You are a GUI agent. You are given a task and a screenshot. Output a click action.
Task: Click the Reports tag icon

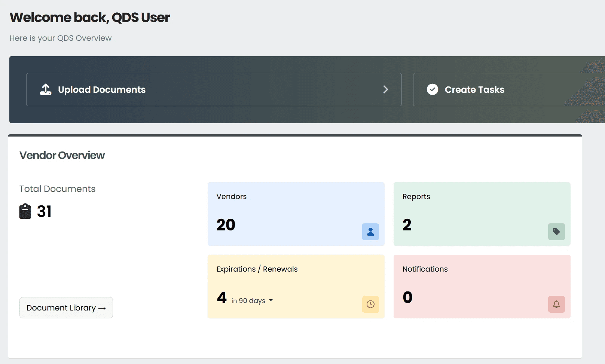(556, 232)
